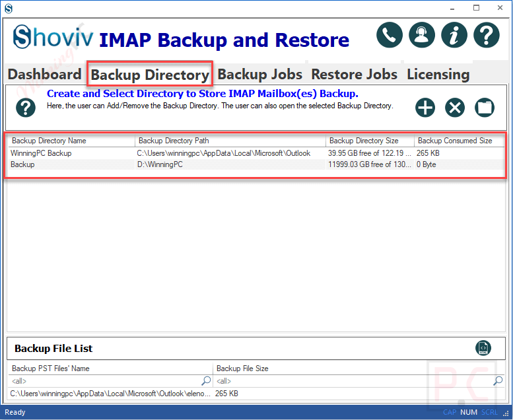The width and height of the screenshot is (513, 420).
Task: Click the D:\WinningPC path cell
Action: [x=230, y=164]
